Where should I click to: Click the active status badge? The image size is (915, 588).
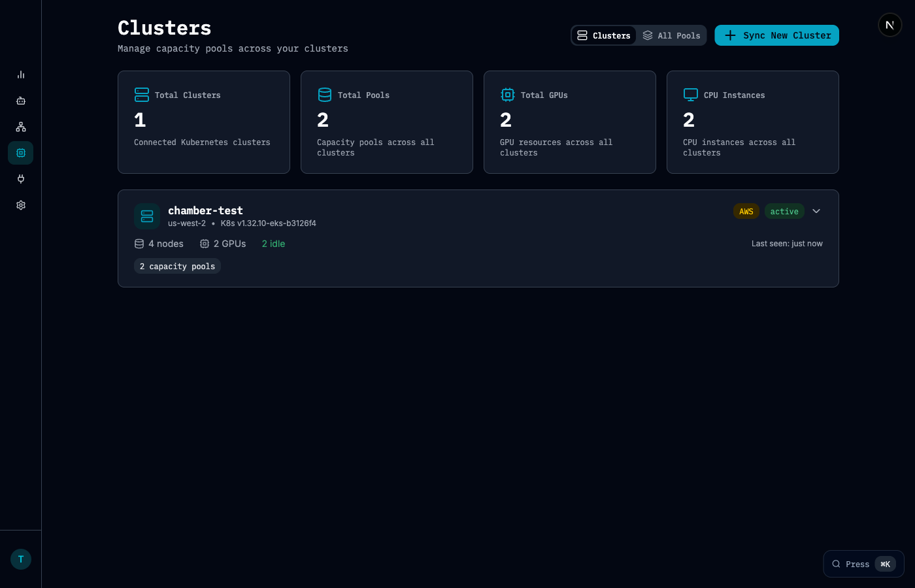pos(784,211)
